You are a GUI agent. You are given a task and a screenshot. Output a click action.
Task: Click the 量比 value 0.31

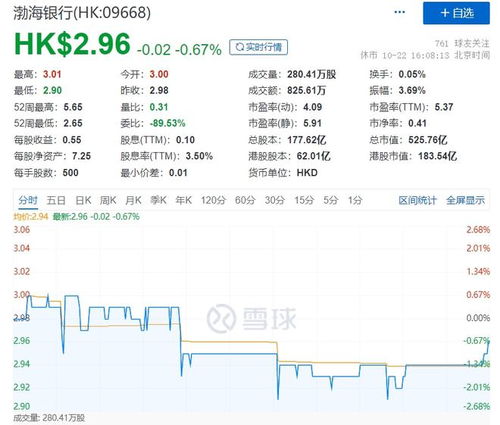click(x=159, y=107)
